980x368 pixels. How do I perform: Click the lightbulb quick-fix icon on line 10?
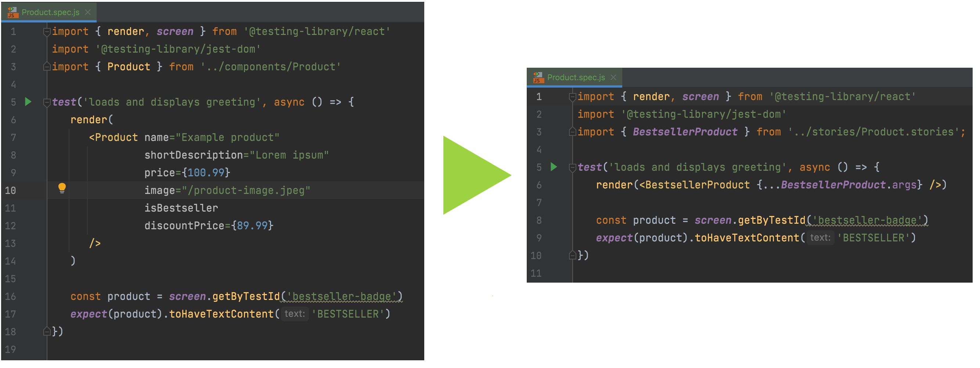[62, 188]
